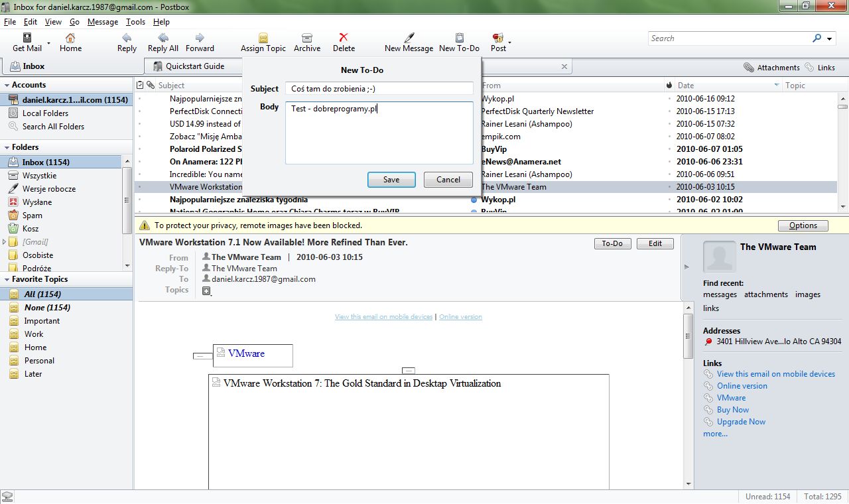This screenshot has width=849, height=504.
Task: Click Search All Folders
Action: pos(53,127)
